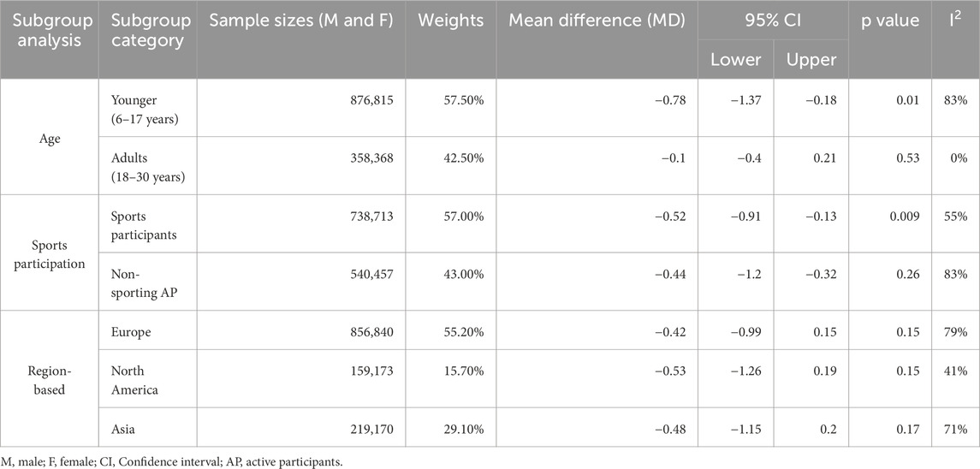980x469 pixels.
Task: Click the "Adults (18–30 years)" category cell
Action: (x=140, y=166)
